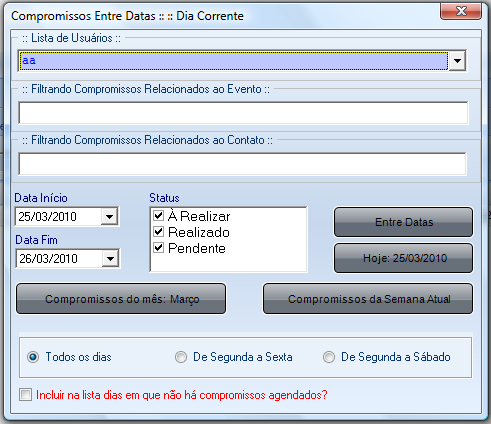Expand the Data Fim date picker arrow
Viewport: 491px width, 424px height.
110,259
